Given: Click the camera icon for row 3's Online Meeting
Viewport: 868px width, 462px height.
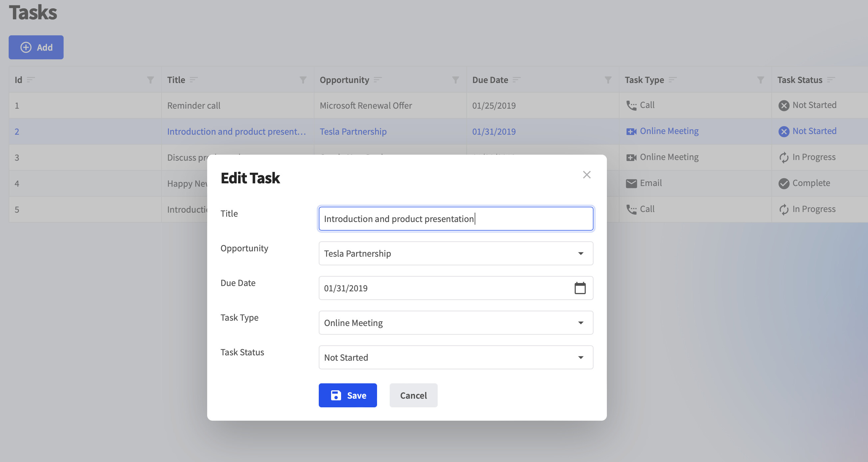Looking at the screenshot, I should coord(631,157).
